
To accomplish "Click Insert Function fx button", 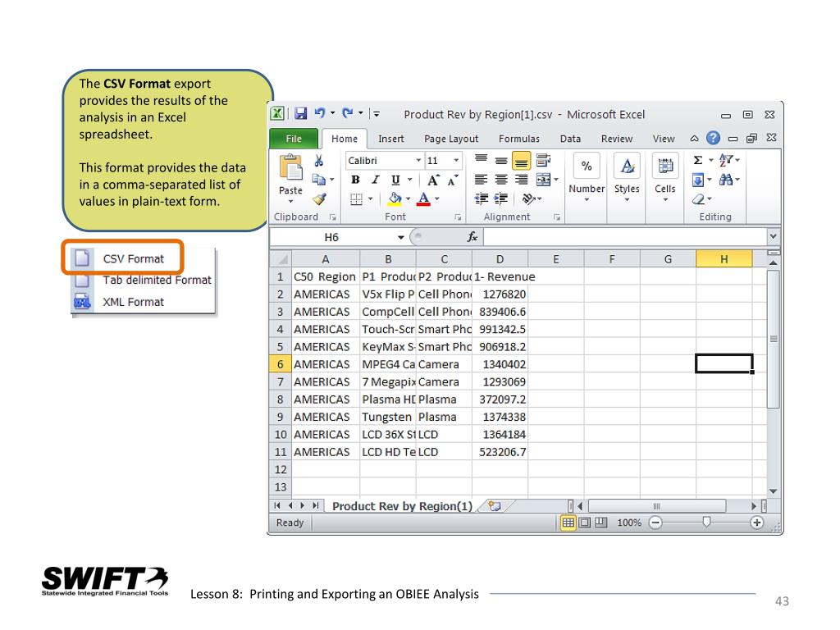I will (x=472, y=237).
